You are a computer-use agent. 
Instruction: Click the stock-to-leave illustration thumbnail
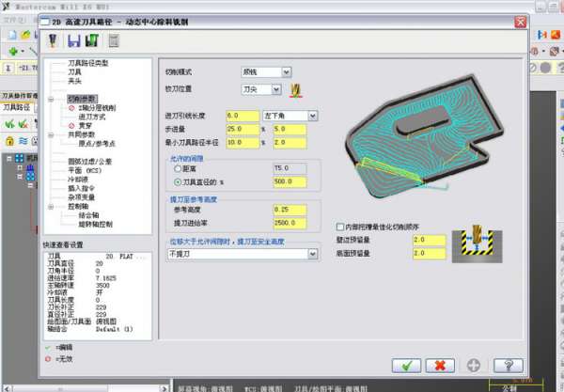477,243
